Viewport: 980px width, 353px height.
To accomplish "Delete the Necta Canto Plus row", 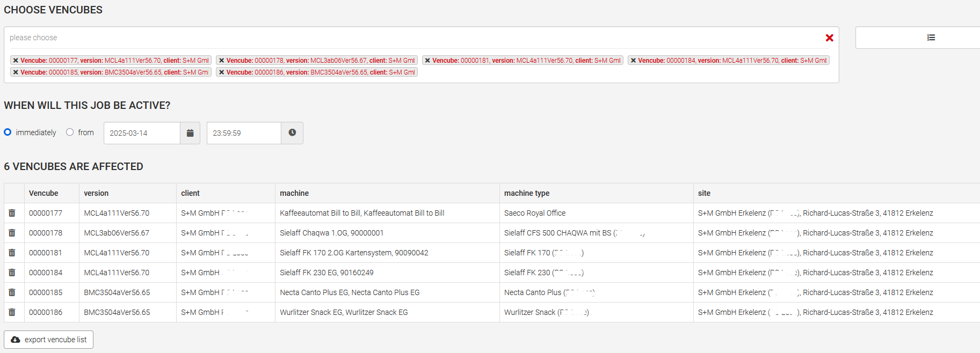I will click(x=12, y=292).
